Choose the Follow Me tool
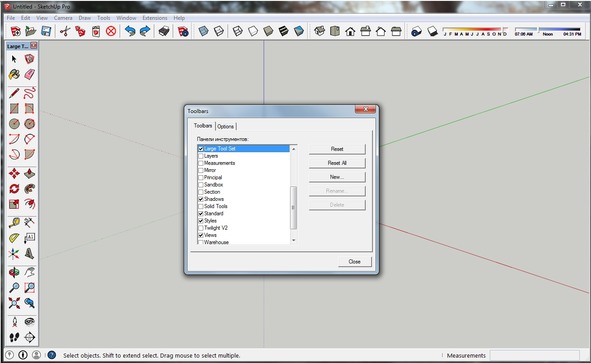 point(29,188)
